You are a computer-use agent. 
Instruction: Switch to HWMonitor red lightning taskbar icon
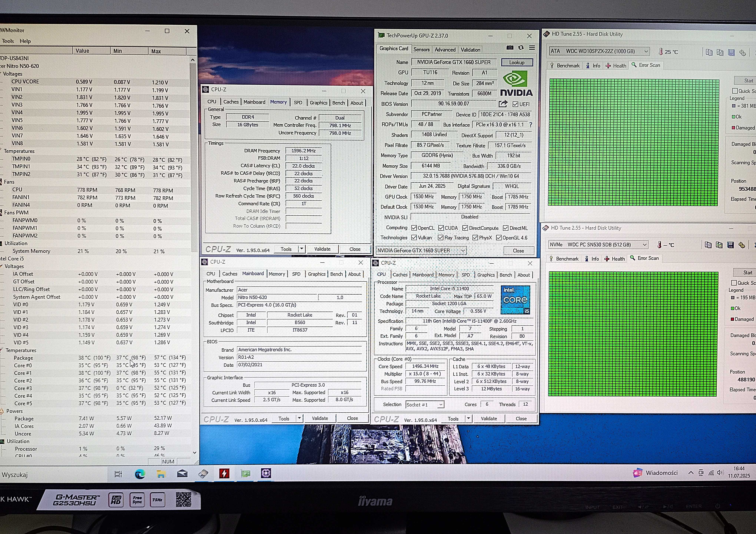[224, 473]
